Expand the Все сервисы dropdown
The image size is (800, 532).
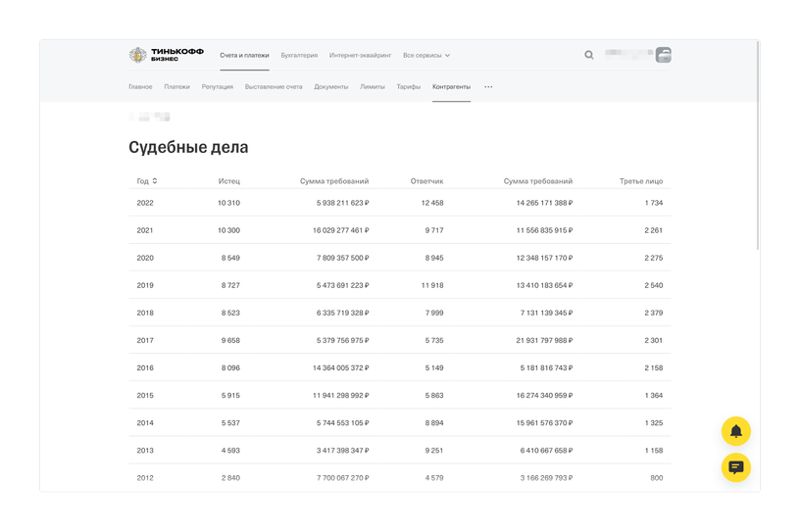[426, 55]
